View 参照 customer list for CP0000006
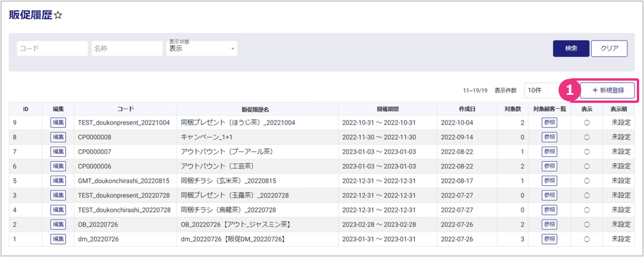644x257 pixels. 549,166
